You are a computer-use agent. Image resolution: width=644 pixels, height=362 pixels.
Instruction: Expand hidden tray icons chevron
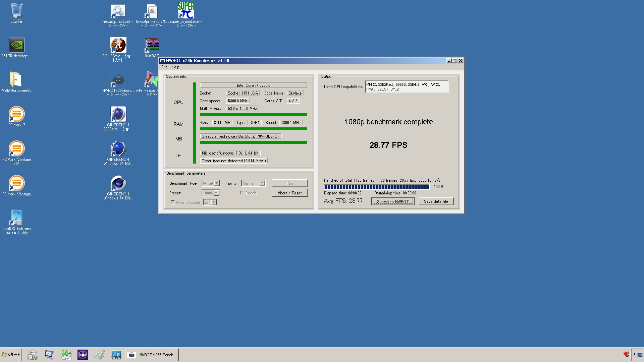634,355
